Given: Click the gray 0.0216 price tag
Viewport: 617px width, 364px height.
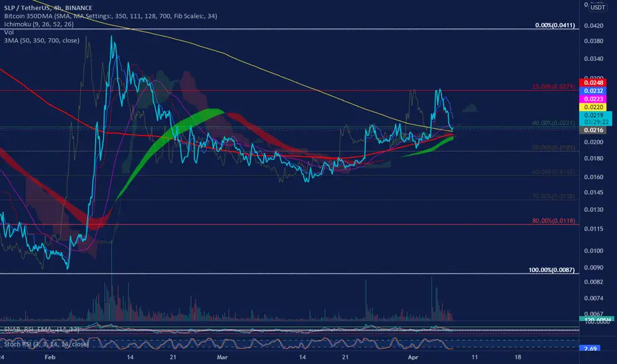Looking at the screenshot, I should pyautogui.click(x=593, y=130).
